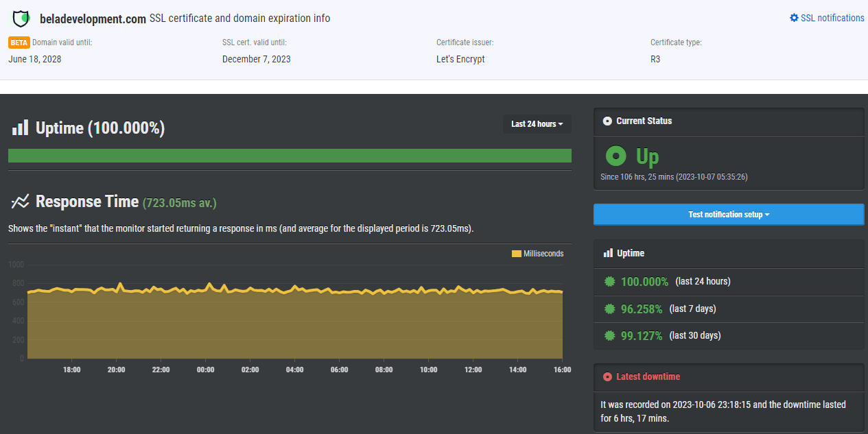Click the bar chart icon beside Uptime heading
Viewport: 868px width, 434px height.
coord(21,128)
